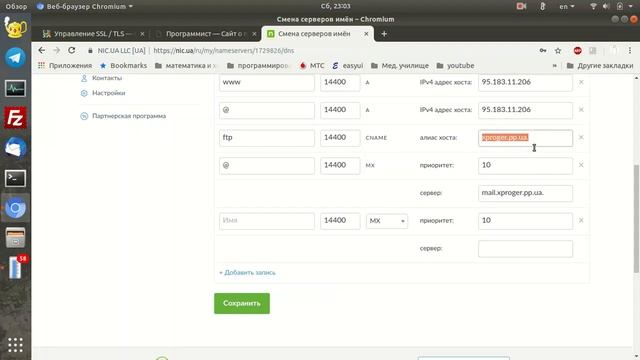Screen dimensions: 640x360
Task: Switch to the Программист tab
Action: [206, 34]
